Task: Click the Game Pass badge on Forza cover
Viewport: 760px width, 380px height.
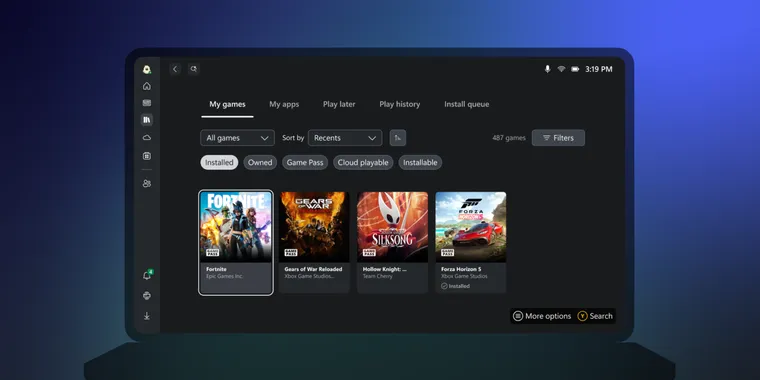Action: [447, 253]
